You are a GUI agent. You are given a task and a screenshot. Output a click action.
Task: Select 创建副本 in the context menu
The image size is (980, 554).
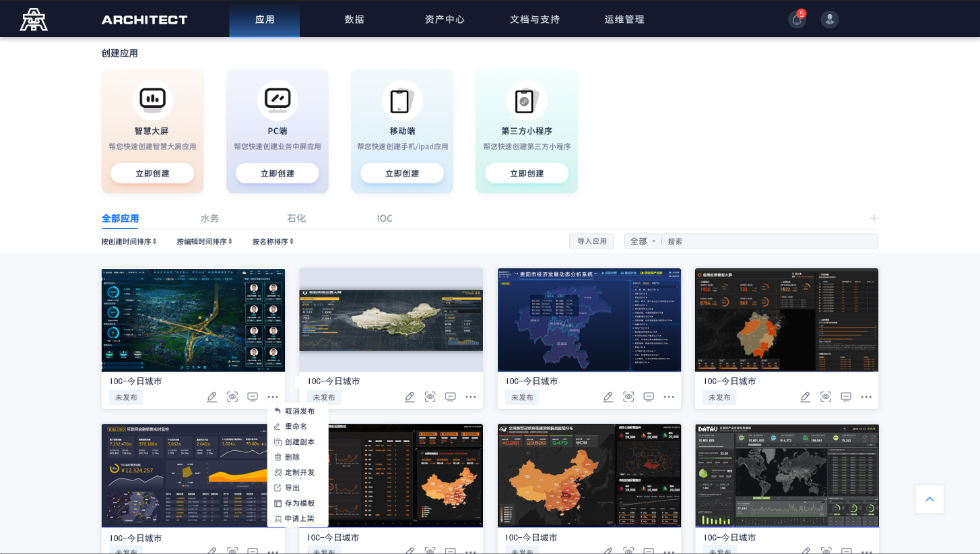(x=299, y=442)
